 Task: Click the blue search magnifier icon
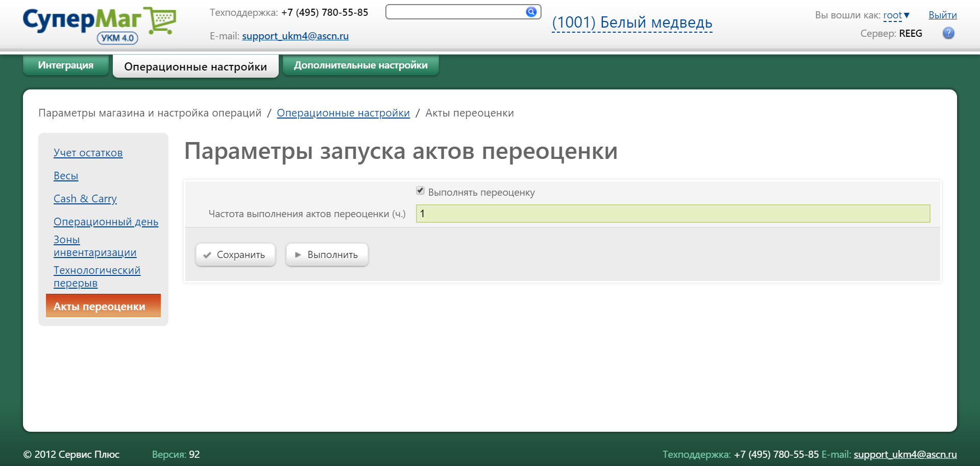[x=531, y=12]
